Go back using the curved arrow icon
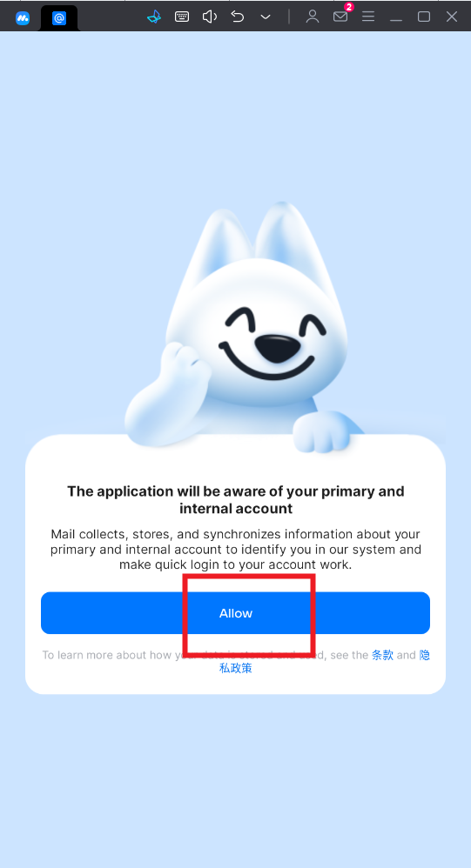 coord(238,17)
